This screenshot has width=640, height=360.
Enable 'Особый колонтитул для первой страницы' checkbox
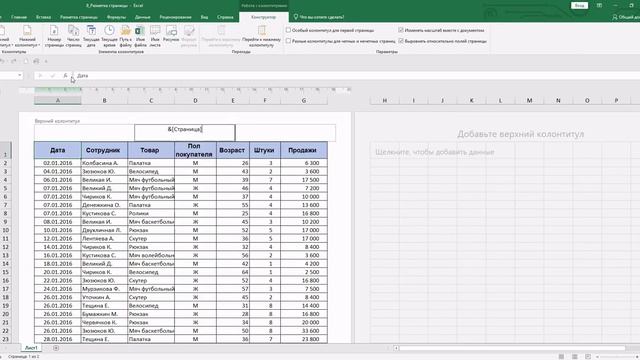[289, 30]
